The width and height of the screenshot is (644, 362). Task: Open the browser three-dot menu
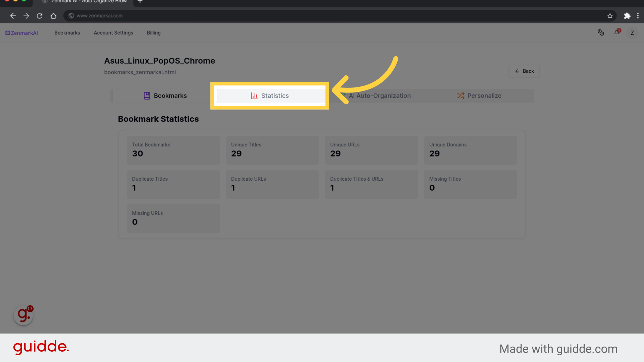tap(638, 16)
